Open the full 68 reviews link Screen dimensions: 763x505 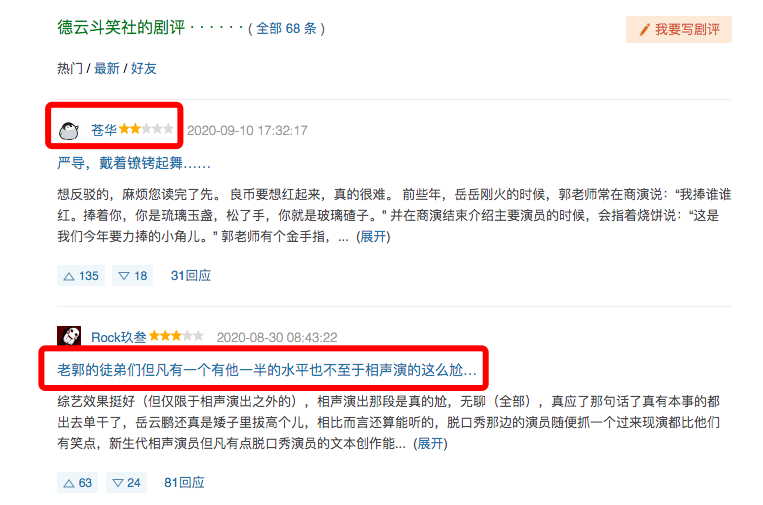pyautogui.click(x=287, y=29)
